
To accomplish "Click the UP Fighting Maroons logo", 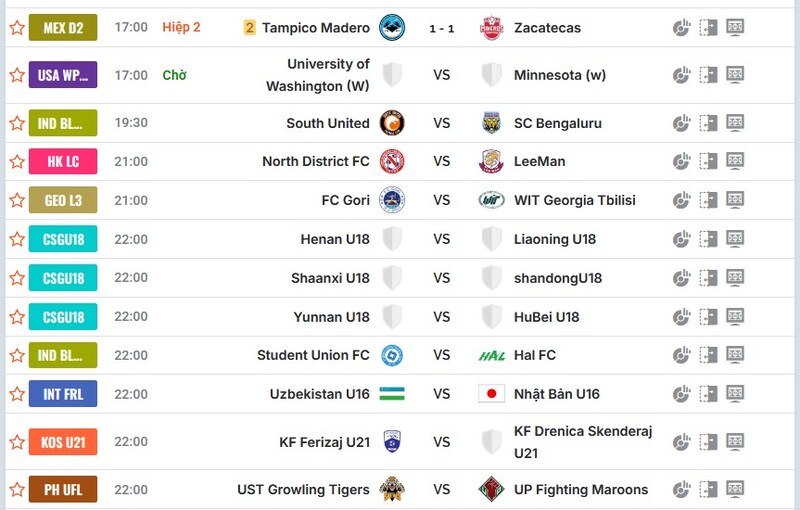I will [x=491, y=490].
